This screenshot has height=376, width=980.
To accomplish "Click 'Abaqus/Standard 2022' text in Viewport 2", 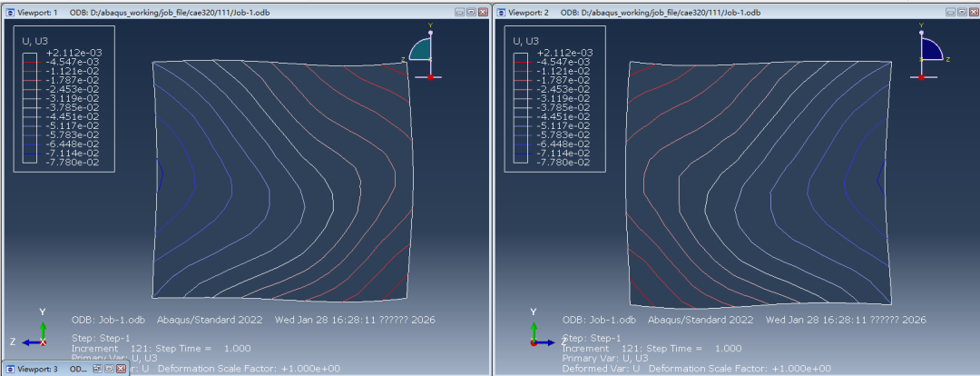I will click(x=701, y=320).
